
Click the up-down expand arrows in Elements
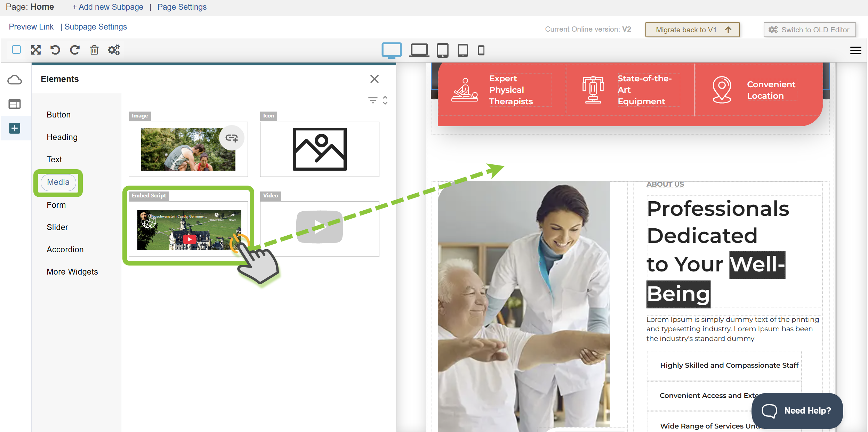[385, 100]
